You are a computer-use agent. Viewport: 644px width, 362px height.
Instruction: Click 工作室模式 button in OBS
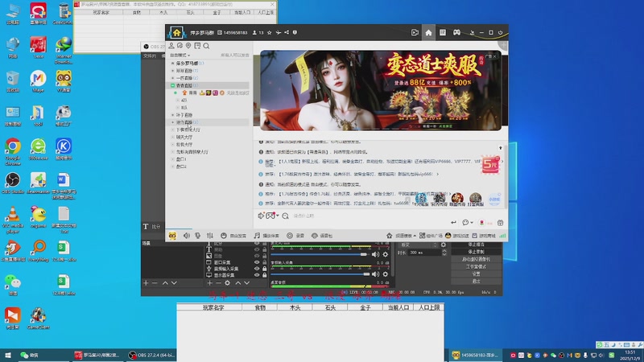click(476, 267)
